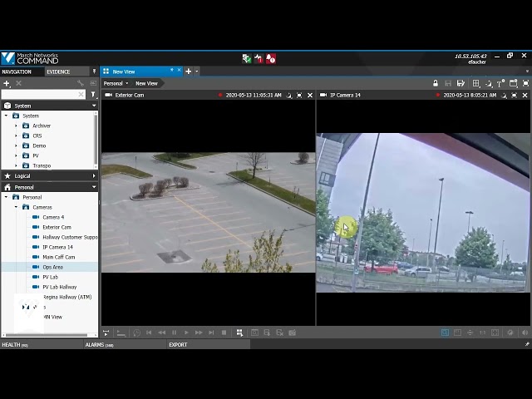Select PV Lab camera

tap(50, 277)
